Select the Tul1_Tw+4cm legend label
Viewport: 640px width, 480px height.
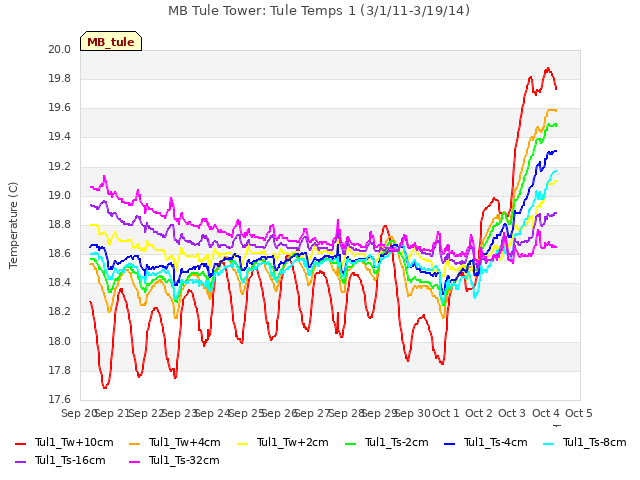coord(184,442)
